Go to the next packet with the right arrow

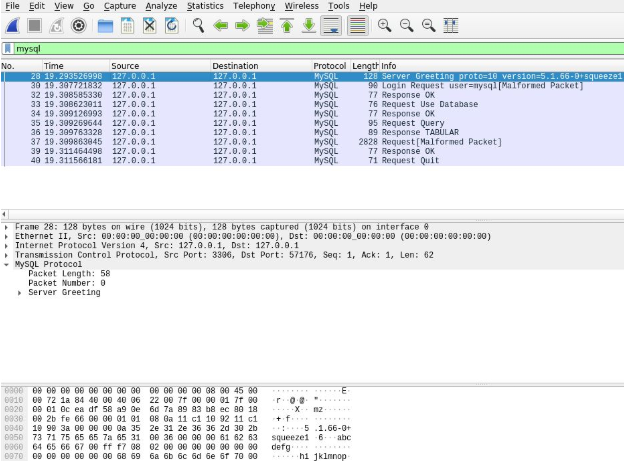pos(241,25)
